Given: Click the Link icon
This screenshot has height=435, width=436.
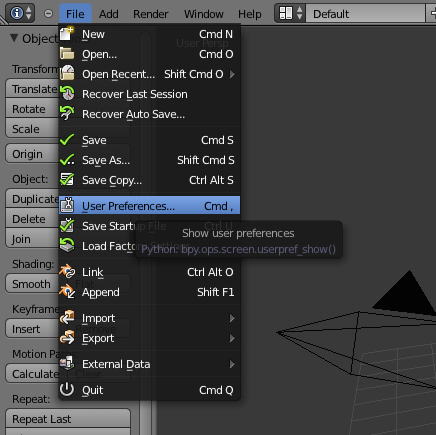Looking at the screenshot, I should pyautogui.click(x=67, y=271).
